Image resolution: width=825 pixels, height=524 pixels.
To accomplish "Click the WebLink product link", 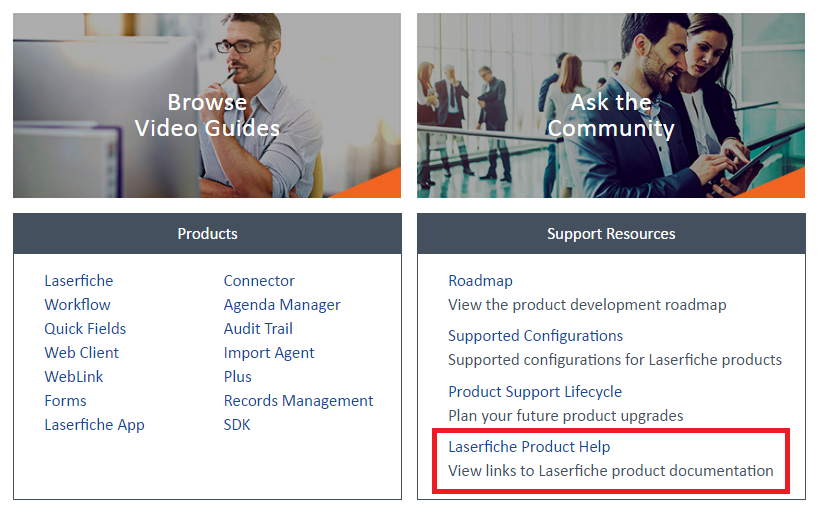I will point(74,377).
